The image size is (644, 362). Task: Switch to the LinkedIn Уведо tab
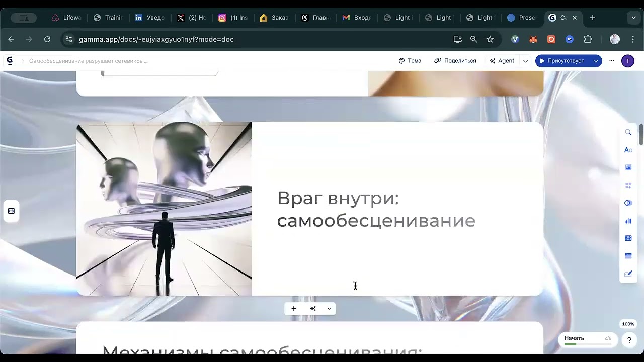pyautogui.click(x=149, y=18)
